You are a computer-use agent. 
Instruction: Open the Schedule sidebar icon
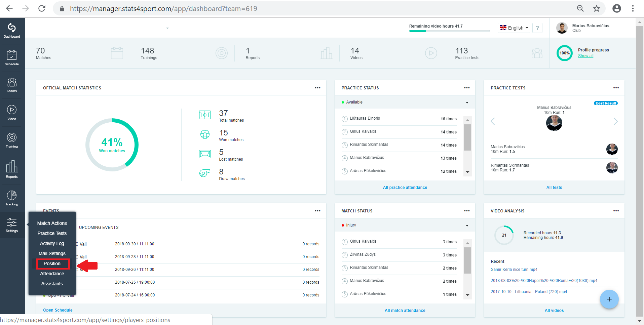(x=12, y=57)
